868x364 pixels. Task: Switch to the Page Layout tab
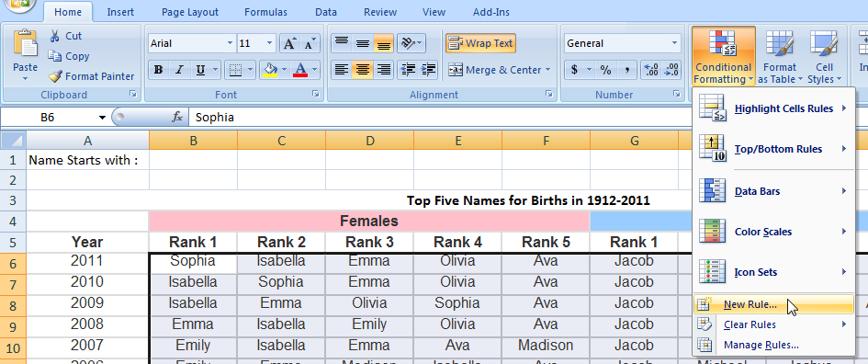190,12
